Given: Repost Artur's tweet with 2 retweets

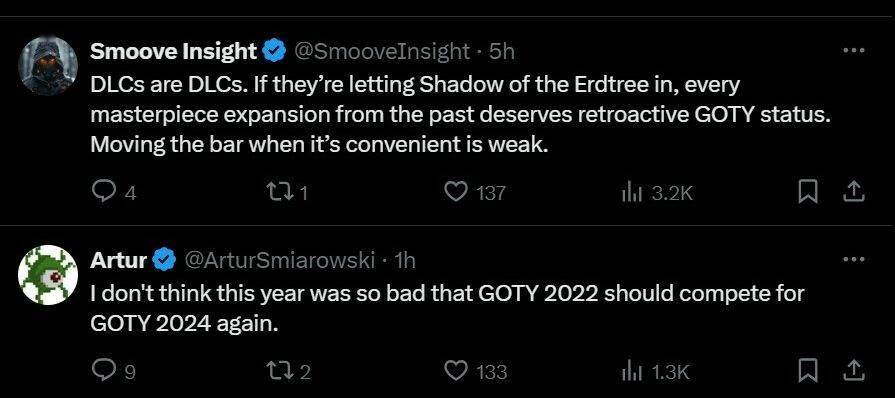Looking at the screenshot, I should click(289, 372).
